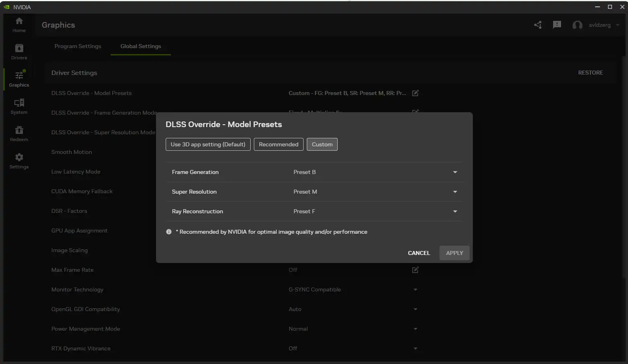
Task: Click the Graphics page title
Action: [x=58, y=25]
